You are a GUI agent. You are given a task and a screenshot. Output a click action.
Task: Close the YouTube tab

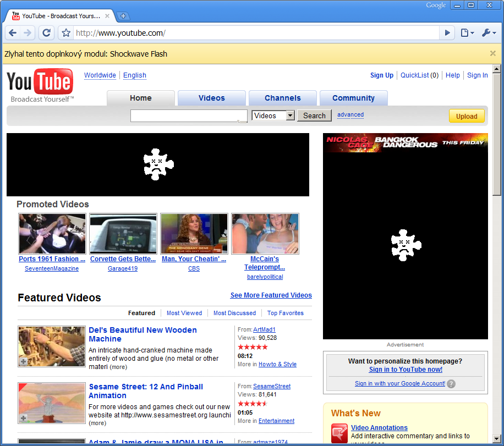coord(107,16)
